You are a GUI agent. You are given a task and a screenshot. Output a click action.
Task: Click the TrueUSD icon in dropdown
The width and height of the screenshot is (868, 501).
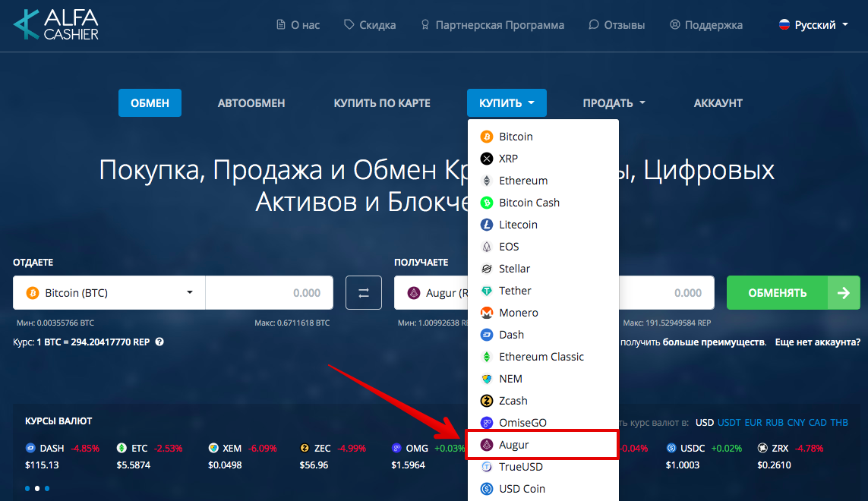pos(487,467)
